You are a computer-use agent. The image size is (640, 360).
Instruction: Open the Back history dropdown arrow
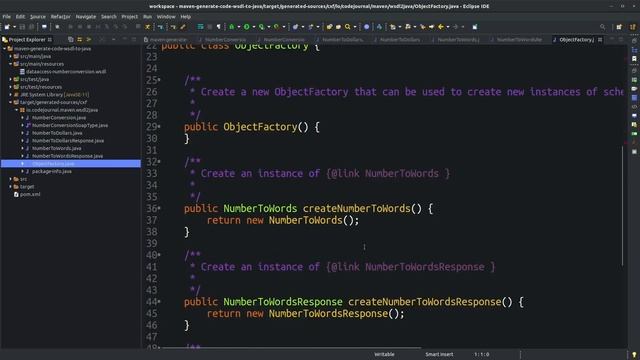(448, 27)
